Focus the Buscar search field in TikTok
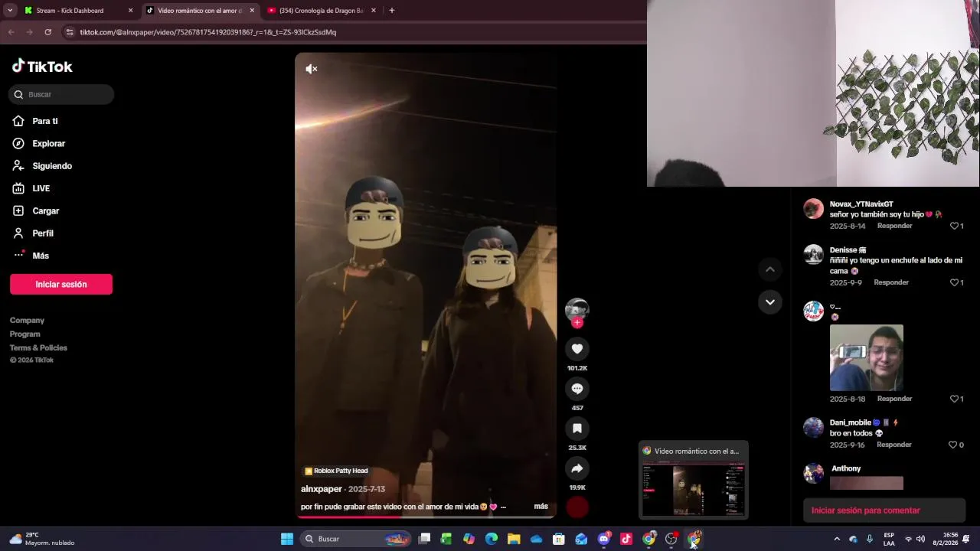The width and height of the screenshot is (980, 551). [x=62, y=94]
